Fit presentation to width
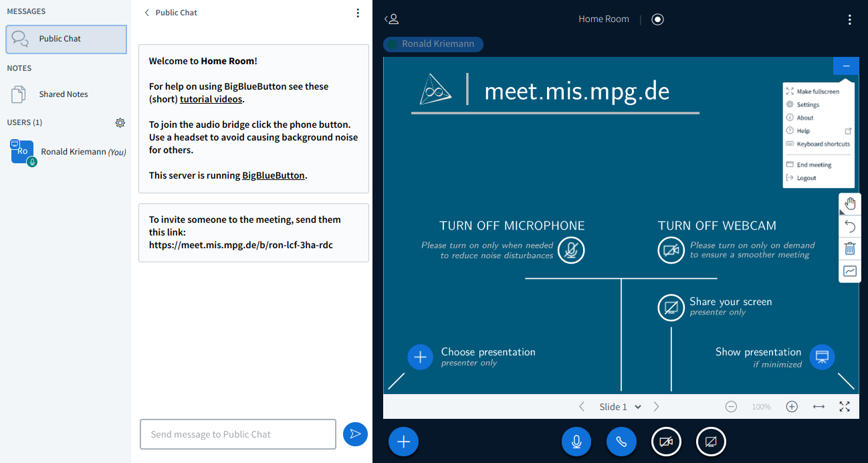 (x=819, y=407)
